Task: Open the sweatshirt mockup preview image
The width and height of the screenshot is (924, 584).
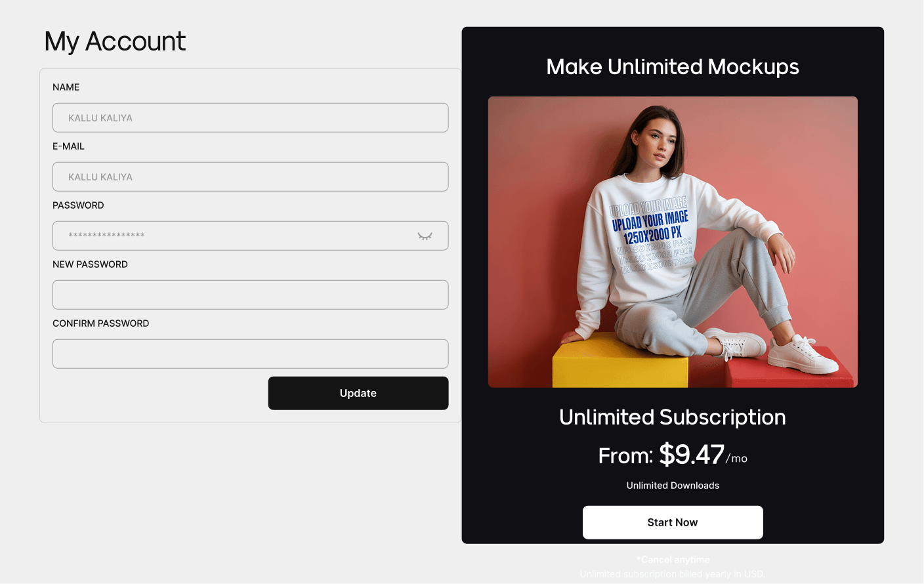Action: click(673, 242)
